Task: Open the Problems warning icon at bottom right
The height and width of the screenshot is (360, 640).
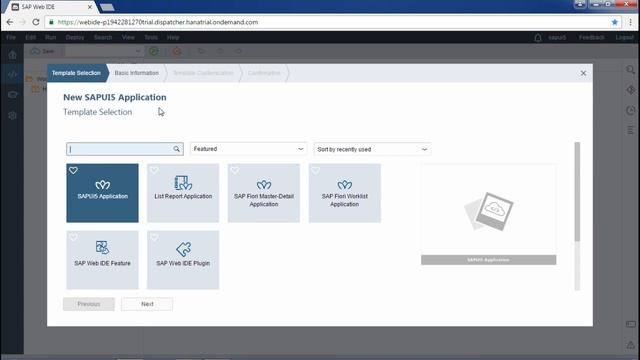Action: coord(631,345)
